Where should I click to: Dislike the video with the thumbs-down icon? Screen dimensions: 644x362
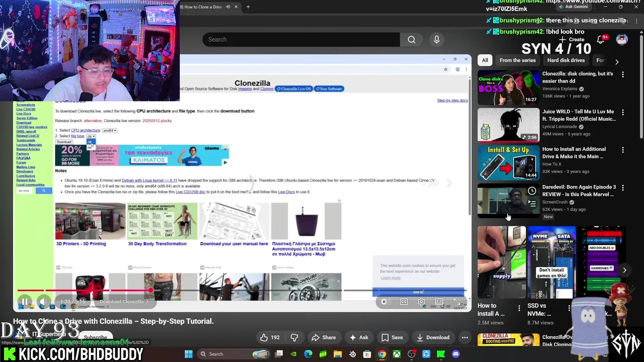(294, 337)
